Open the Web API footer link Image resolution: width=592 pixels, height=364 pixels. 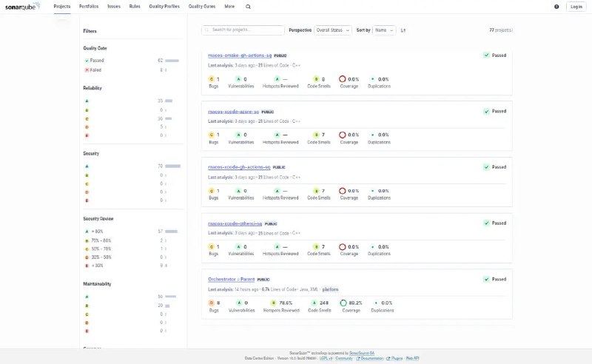coord(412,358)
